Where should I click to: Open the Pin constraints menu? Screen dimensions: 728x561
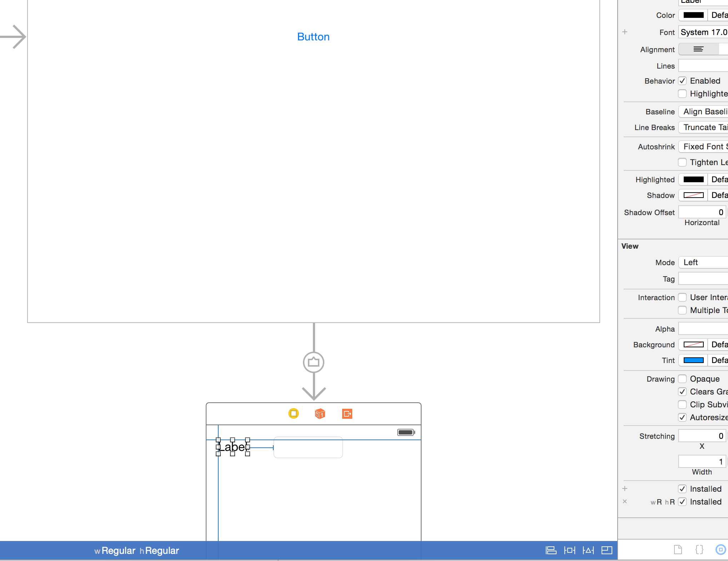(569, 550)
